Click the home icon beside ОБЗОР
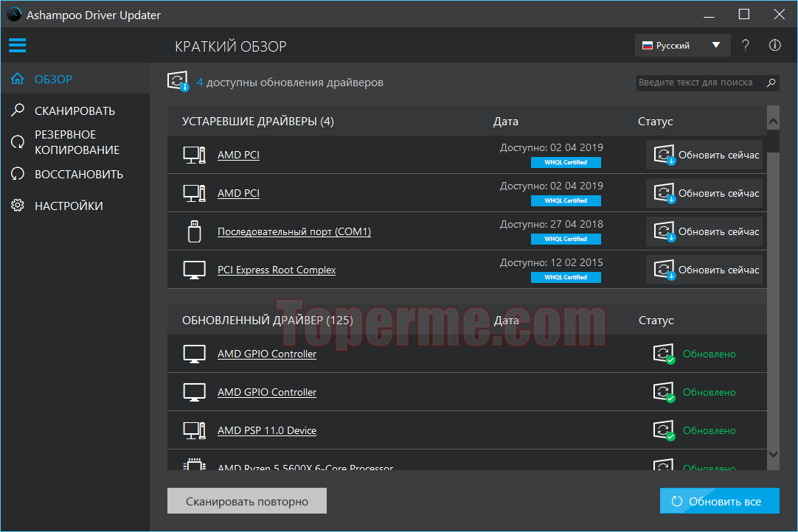 tap(17, 79)
